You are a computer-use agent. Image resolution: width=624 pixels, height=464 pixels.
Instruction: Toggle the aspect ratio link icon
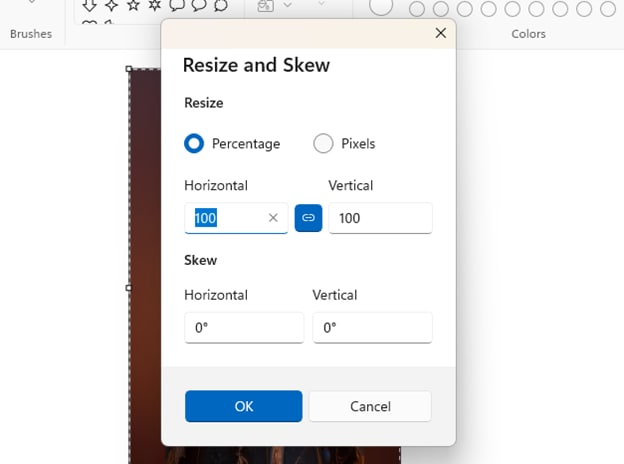point(308,217)
